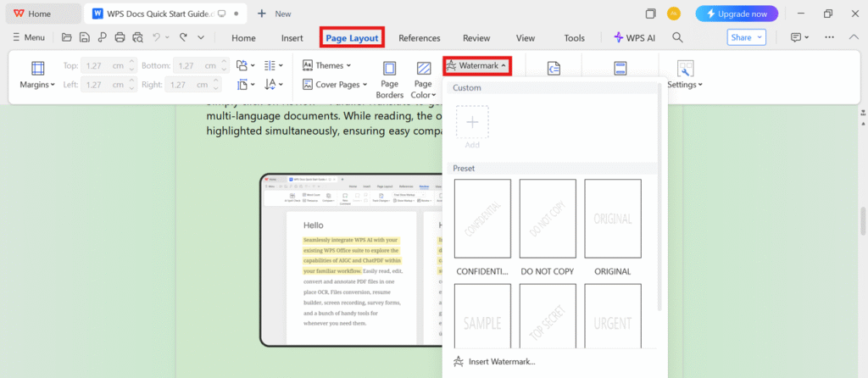Click the Left margin input field
The width and height of the screenshot is (868, 378).
pos(108,85)
